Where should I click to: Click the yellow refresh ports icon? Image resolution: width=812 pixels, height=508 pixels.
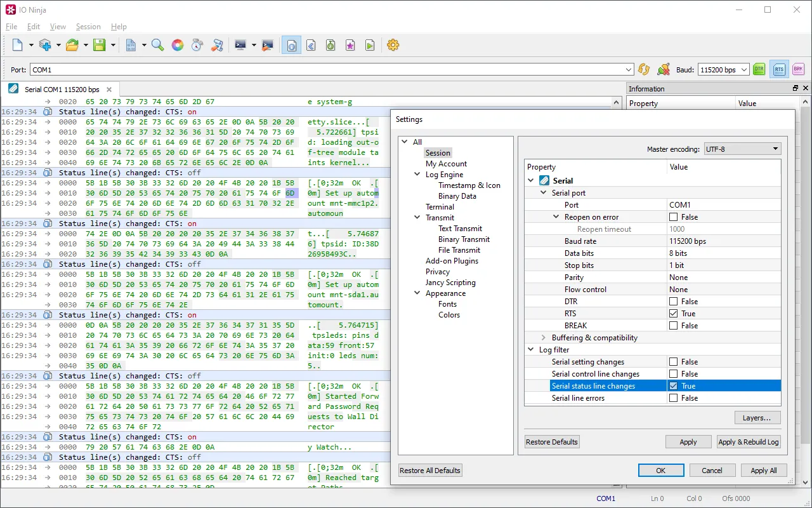tap(644, 70)
